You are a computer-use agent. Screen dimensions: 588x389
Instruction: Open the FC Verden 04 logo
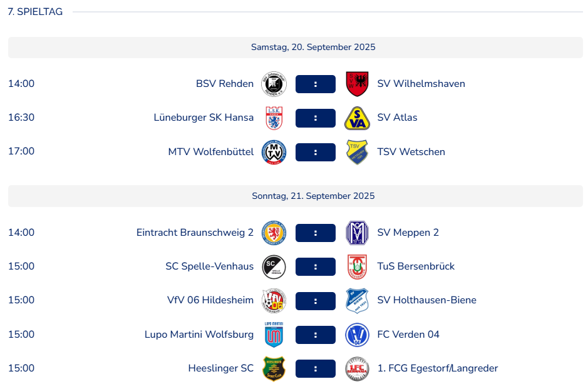tap(357, 335)
